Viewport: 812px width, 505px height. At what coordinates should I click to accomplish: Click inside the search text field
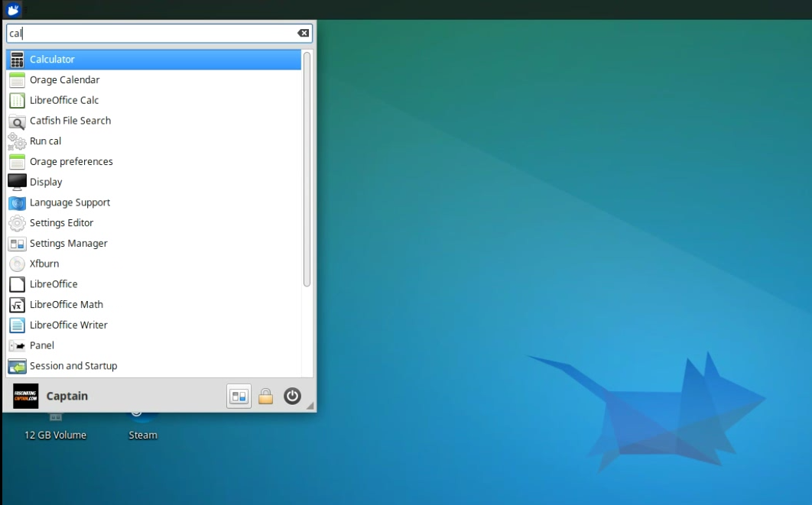pos(153,34)
